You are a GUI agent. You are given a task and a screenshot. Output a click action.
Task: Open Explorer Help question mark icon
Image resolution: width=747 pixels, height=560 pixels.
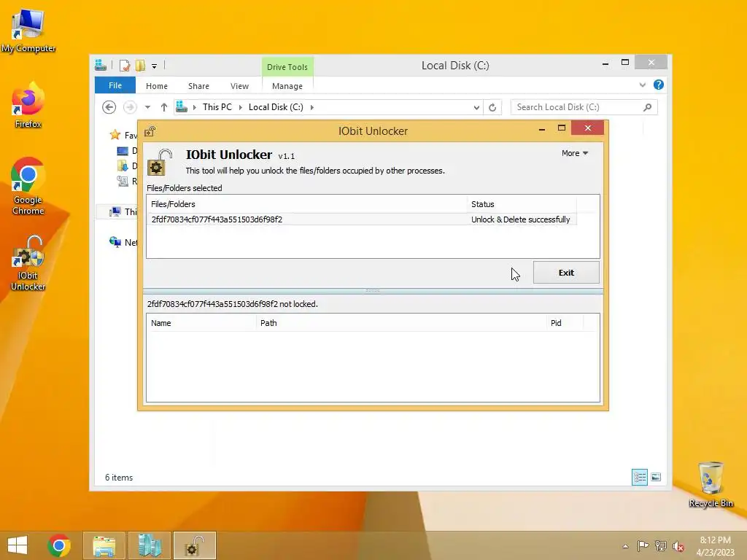pyautogui.click(x=659, y=85)
